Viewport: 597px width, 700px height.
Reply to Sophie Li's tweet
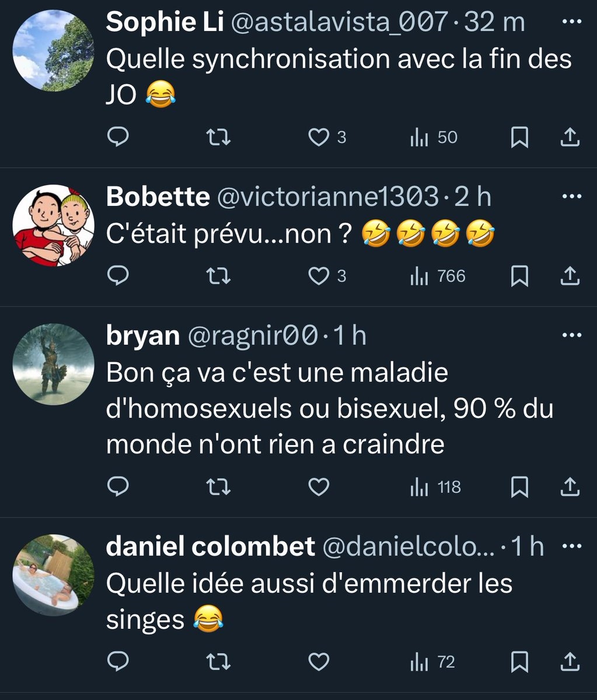(x=119, y=138)
